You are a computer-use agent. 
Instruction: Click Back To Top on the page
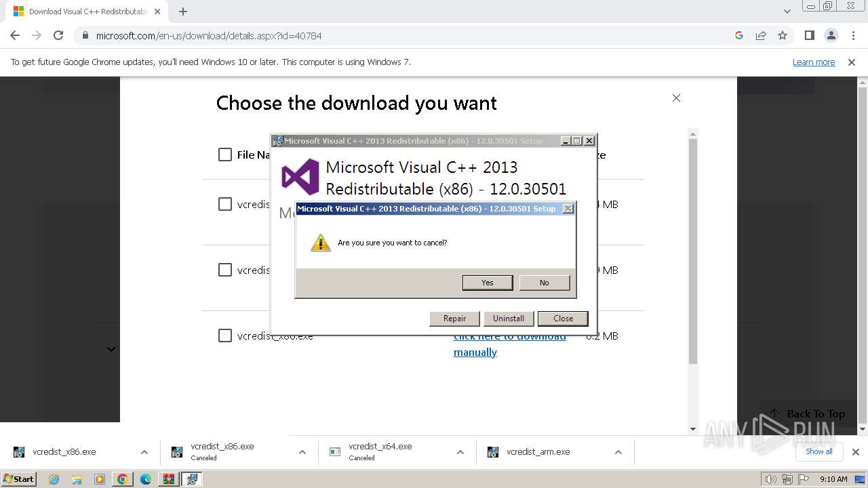pyautogui.click(x=807, y=413)
